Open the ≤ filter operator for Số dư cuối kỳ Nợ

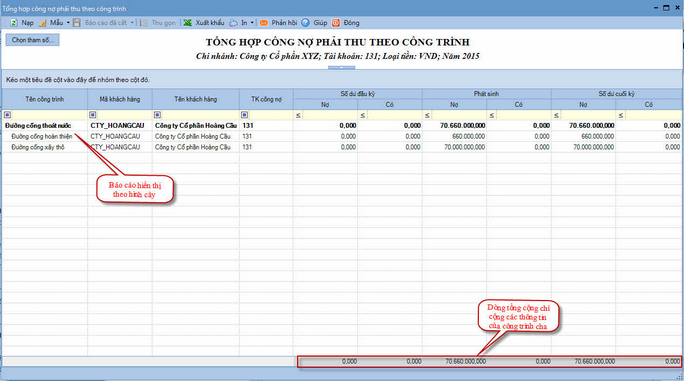[x=556, y=115]
